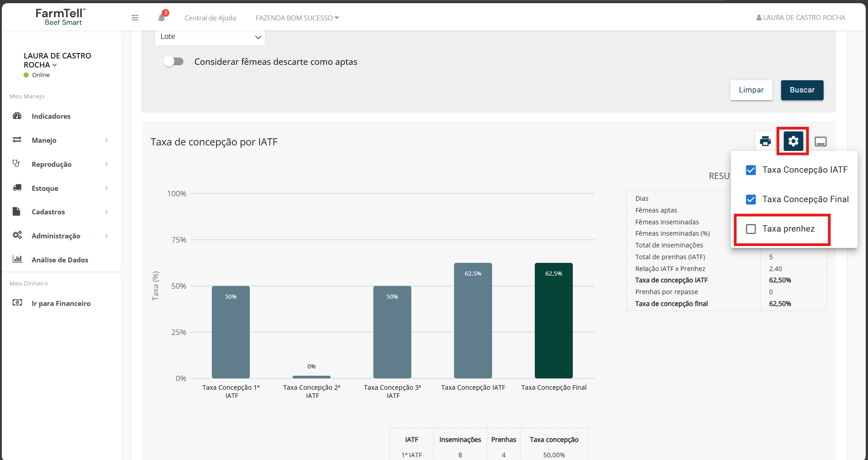Expand the Manejo menu item
868x460 pixels.
[62, 140]
